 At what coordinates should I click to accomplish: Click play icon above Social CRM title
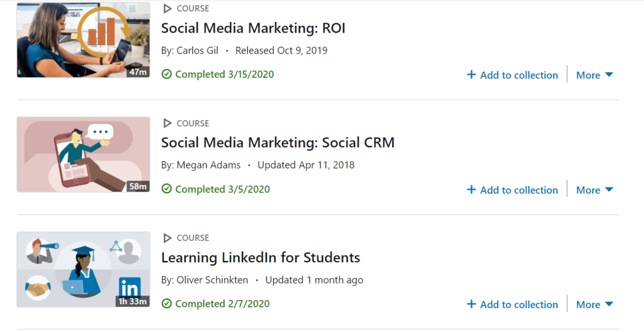[167, 123]
